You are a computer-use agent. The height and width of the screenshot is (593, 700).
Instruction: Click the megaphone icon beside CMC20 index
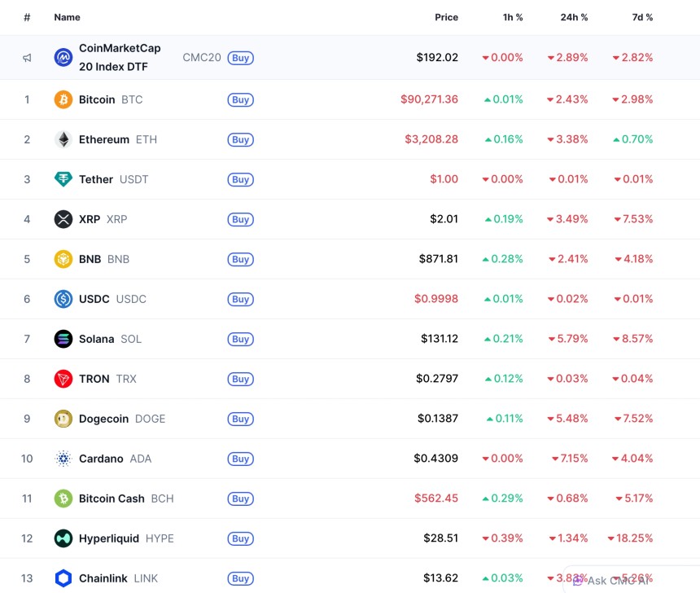point(27,58)
